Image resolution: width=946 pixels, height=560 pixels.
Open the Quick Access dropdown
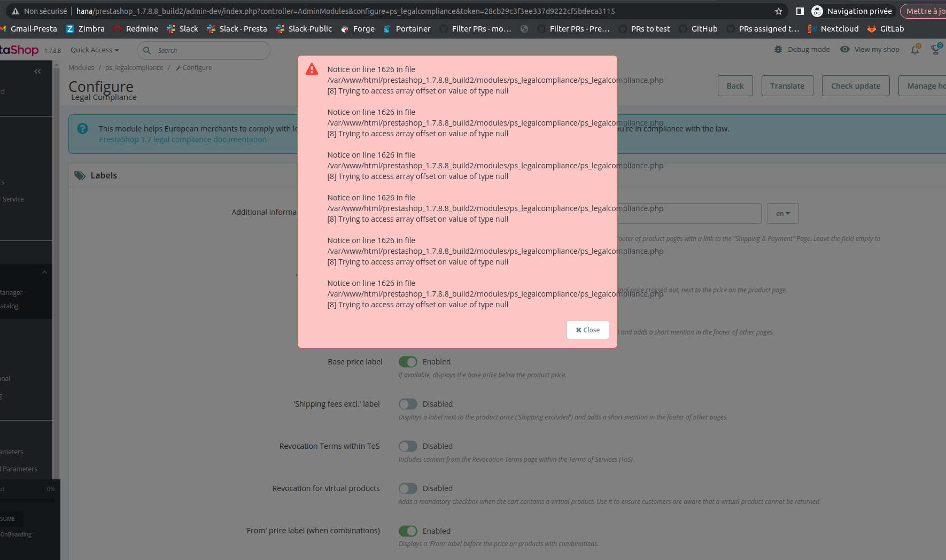click(94, 50)
